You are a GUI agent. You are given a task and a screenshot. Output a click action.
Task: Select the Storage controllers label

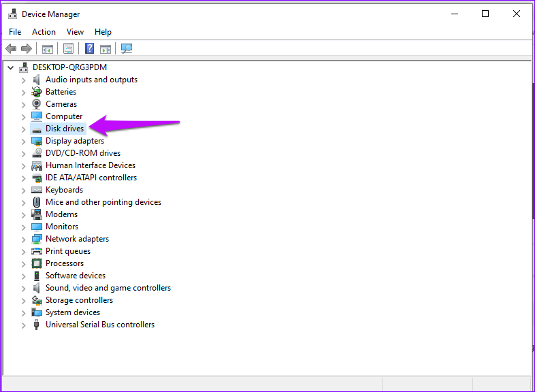point(80,300)
